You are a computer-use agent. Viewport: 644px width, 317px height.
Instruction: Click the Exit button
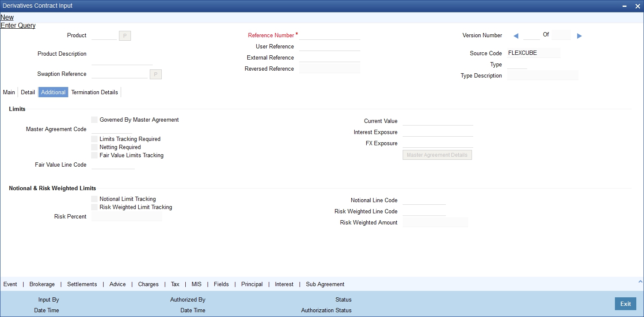point(626,304)
